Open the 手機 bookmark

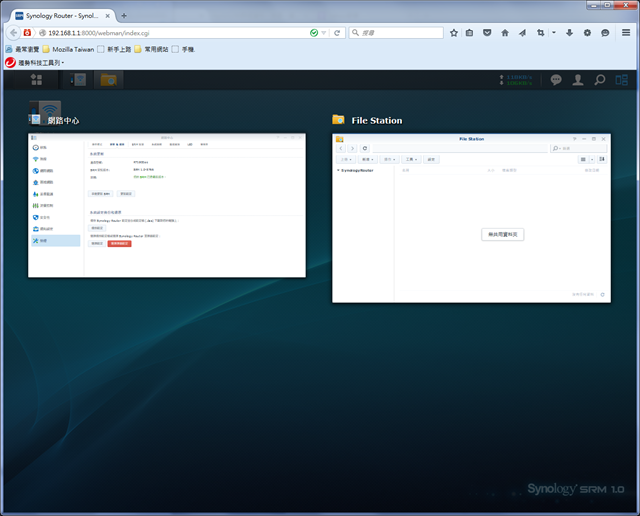(x=183, y=49)
